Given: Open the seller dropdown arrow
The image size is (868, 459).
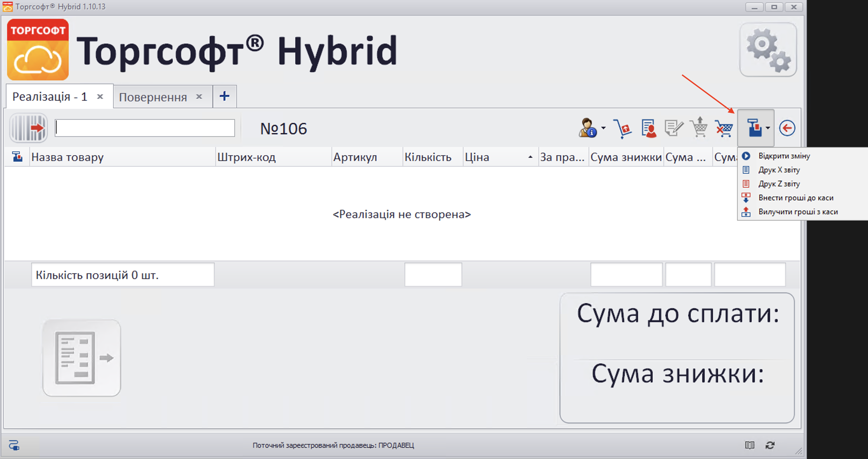Looking at the screenshot, I should [603, 128].
